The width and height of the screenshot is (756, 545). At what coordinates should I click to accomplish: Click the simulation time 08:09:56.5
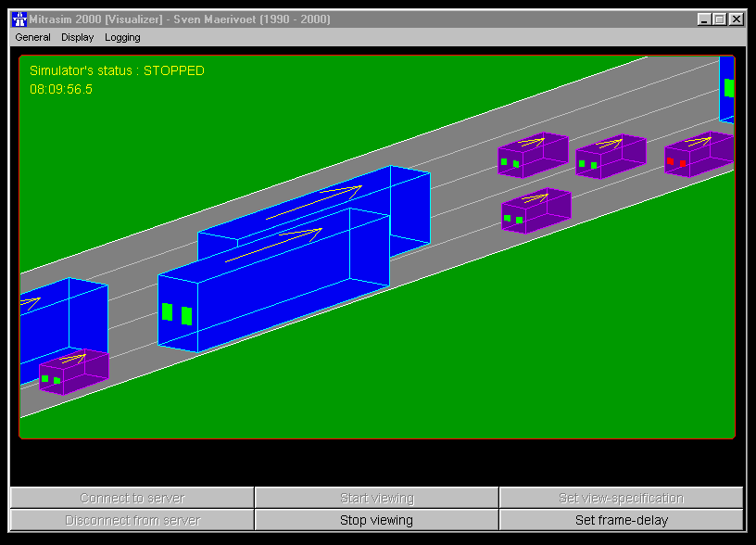(x=61, y=89)
